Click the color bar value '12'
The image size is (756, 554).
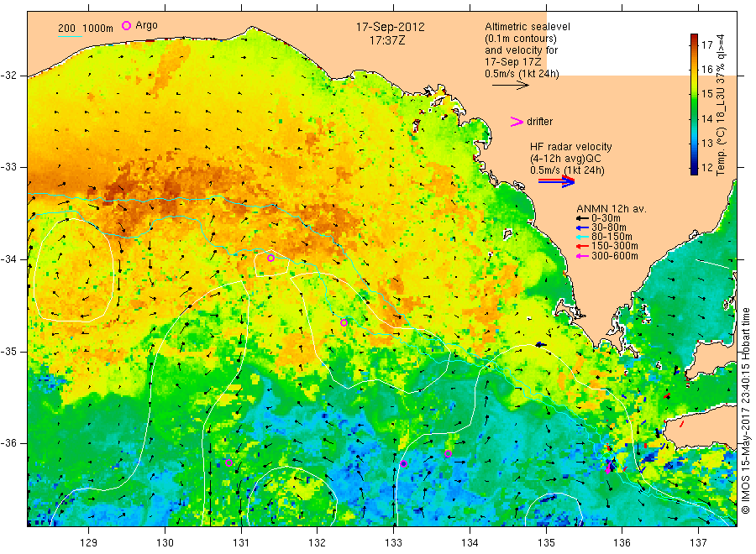coord(706,168)
